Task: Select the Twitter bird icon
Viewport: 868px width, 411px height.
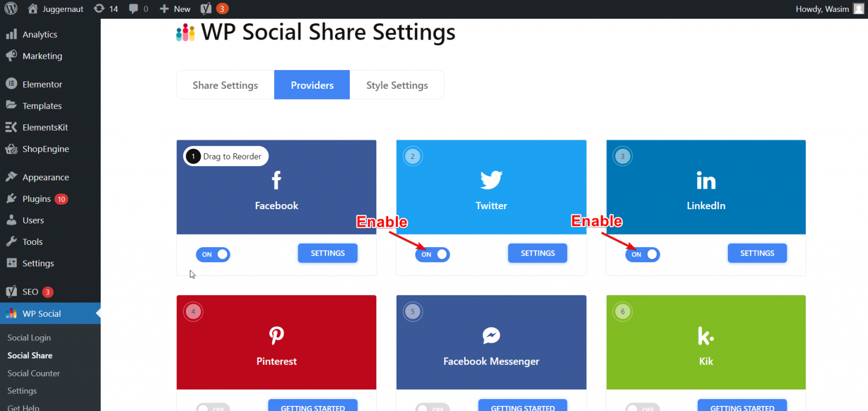Action: pos(491,180)
